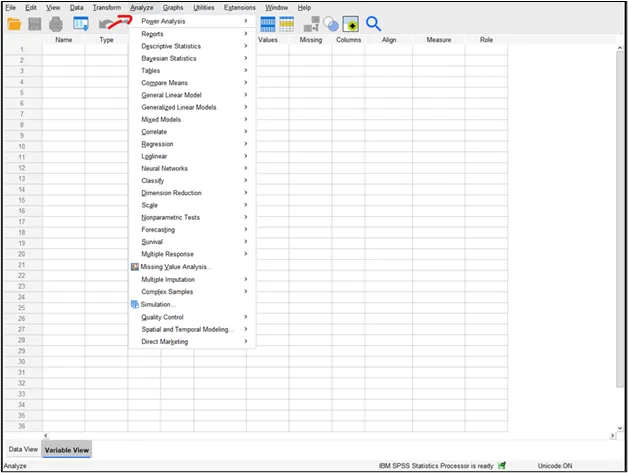Switch to the Data View tab
The height and width of the screenshot is (473, 628).
coord(23,450)
